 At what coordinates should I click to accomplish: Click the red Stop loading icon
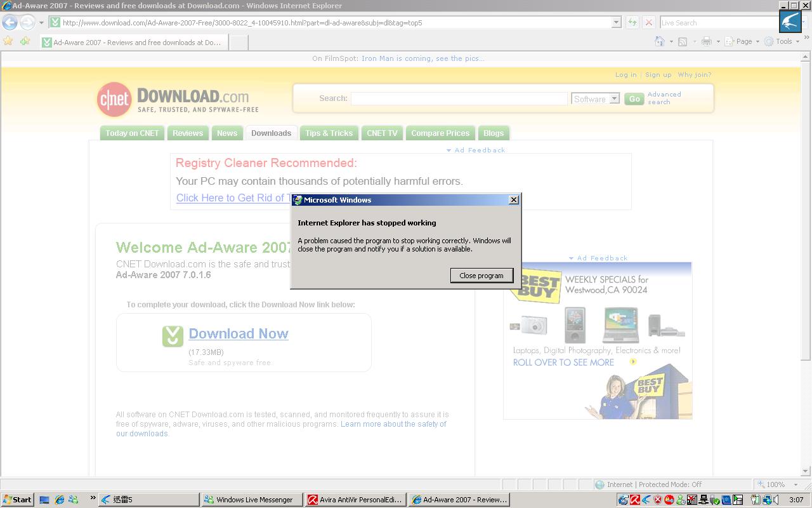(648, 23)
